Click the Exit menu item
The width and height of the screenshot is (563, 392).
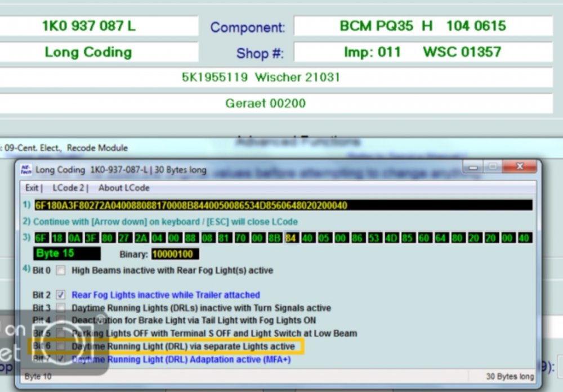(x=32, y=188)
